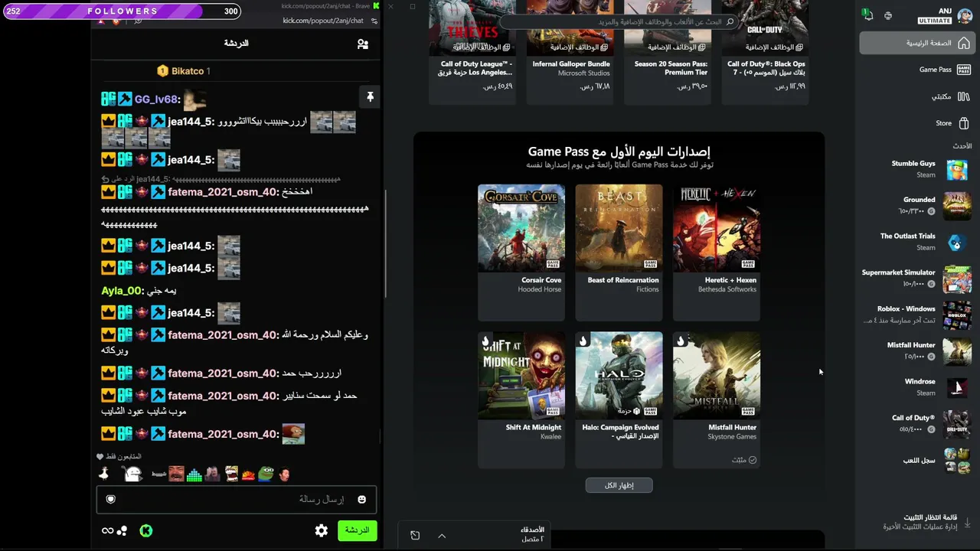The image size is (980, 551).
Task: Click the green Kick logo icon
Action: 145,530
